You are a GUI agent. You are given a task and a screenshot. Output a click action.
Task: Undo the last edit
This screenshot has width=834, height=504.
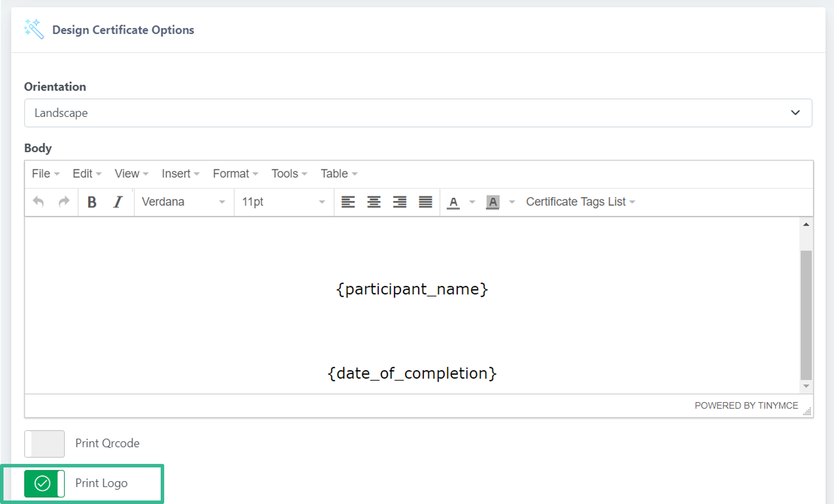[38, 202]
